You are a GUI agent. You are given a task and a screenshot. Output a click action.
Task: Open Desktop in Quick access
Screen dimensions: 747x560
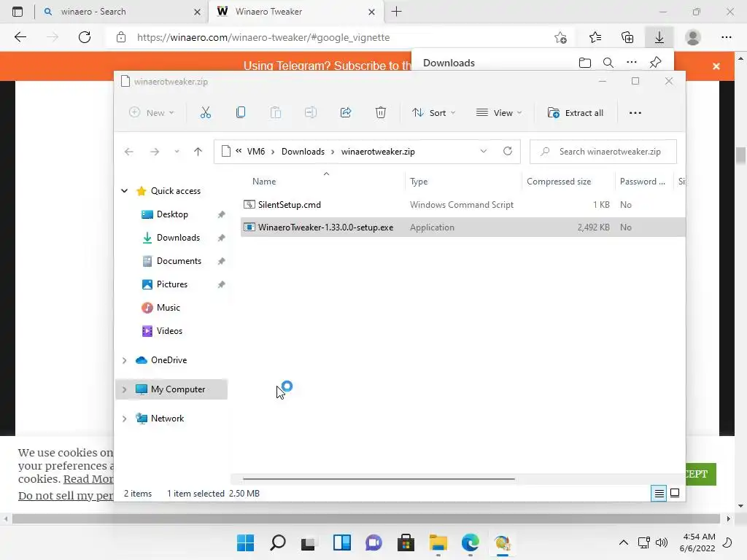pyautogui.click(x=172, y=214)
